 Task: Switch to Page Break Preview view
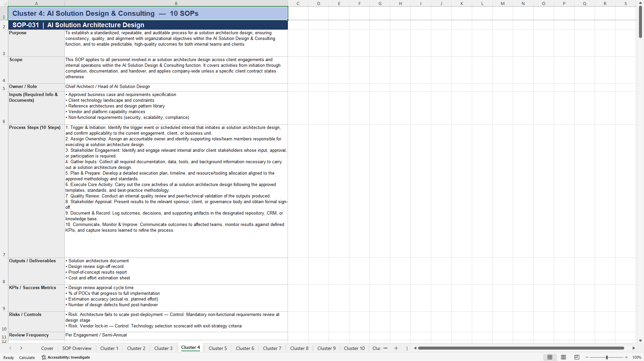point(577,357)
